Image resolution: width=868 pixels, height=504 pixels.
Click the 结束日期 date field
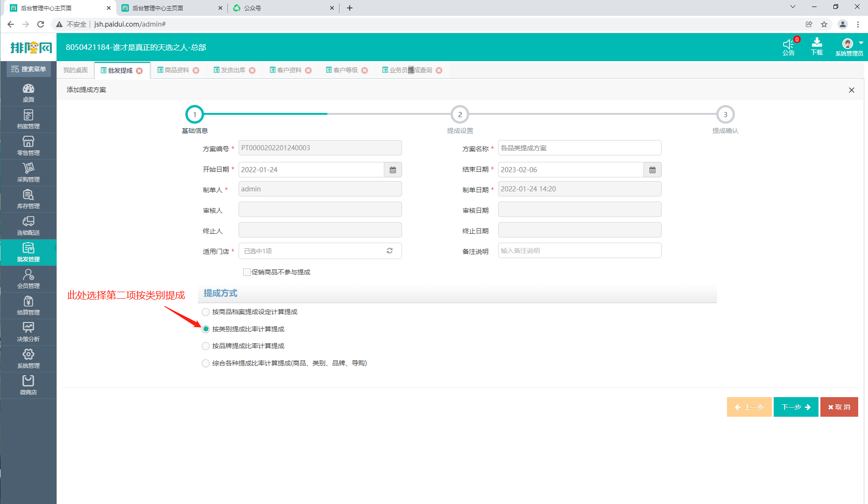[x=571, y=170]
